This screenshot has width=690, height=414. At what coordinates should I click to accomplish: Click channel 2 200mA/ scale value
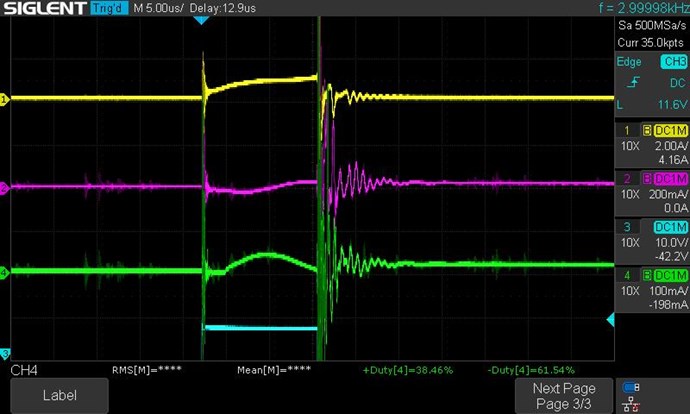pos(668,194)
